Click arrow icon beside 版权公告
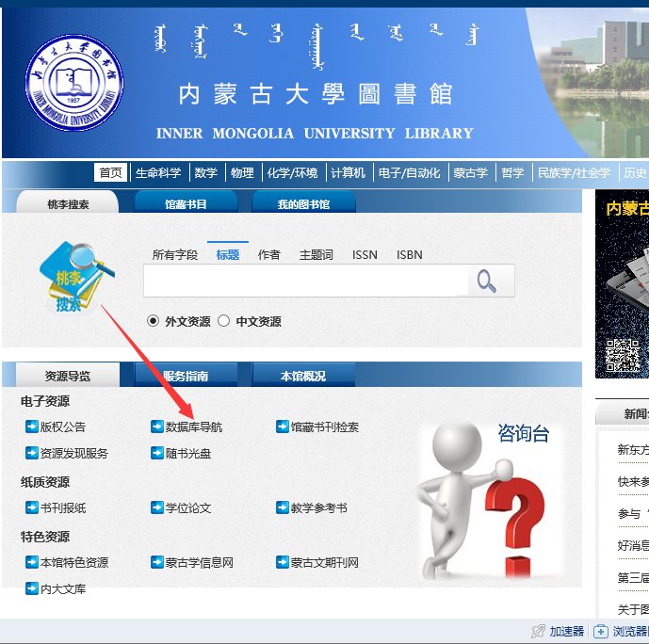Screen dimensions: 649x644 [x=32, y=427]
